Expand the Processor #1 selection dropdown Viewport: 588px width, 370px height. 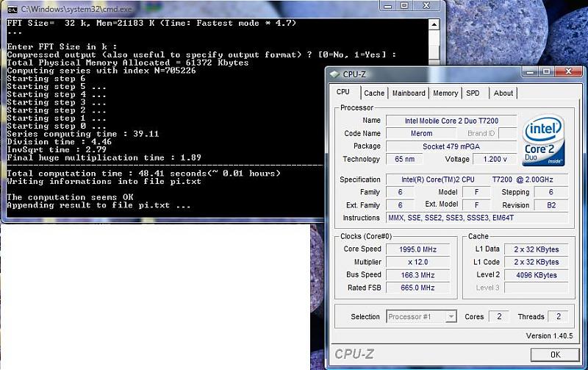coord(451,317)
